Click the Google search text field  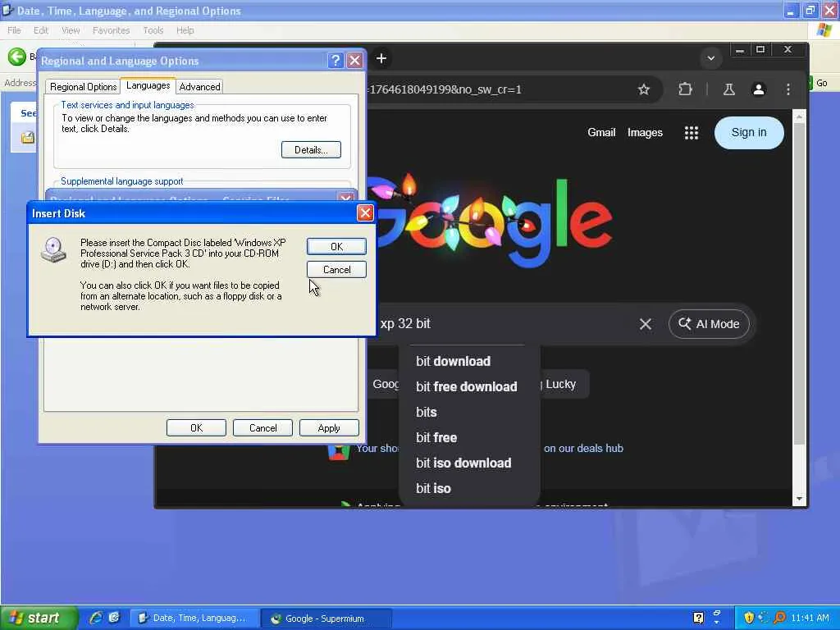(504, 323)
